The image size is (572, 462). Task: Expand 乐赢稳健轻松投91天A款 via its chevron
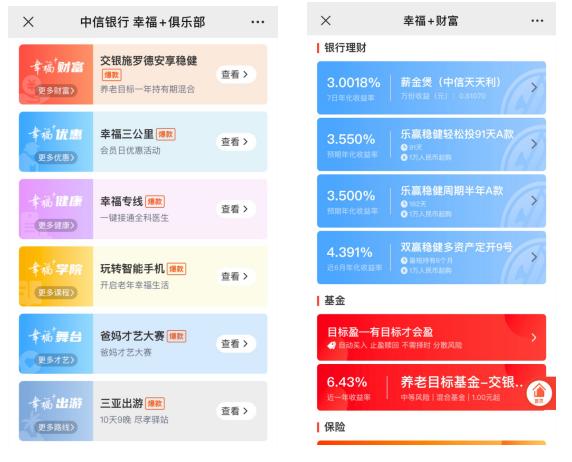534,144
